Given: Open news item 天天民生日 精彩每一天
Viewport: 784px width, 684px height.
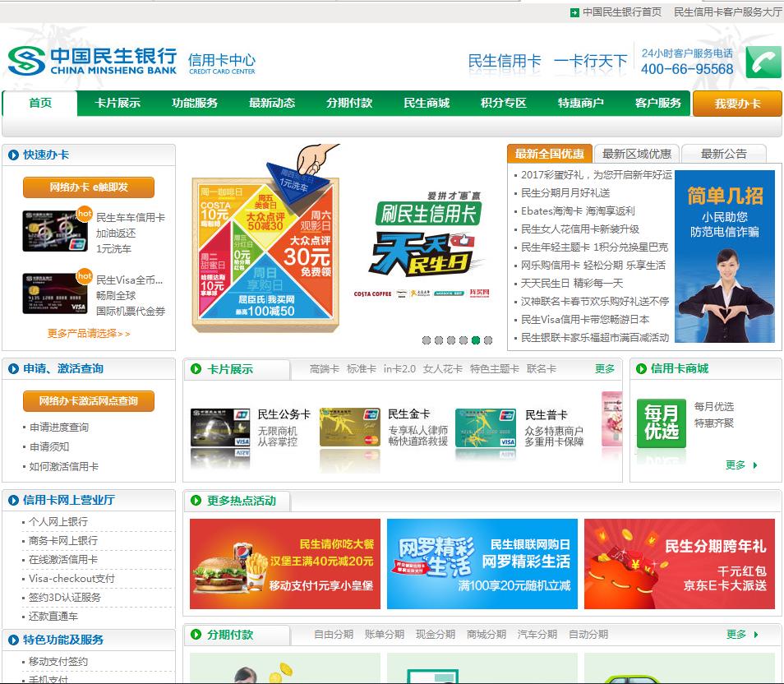Looking at the screenshot, I should [x=571, y=283].
